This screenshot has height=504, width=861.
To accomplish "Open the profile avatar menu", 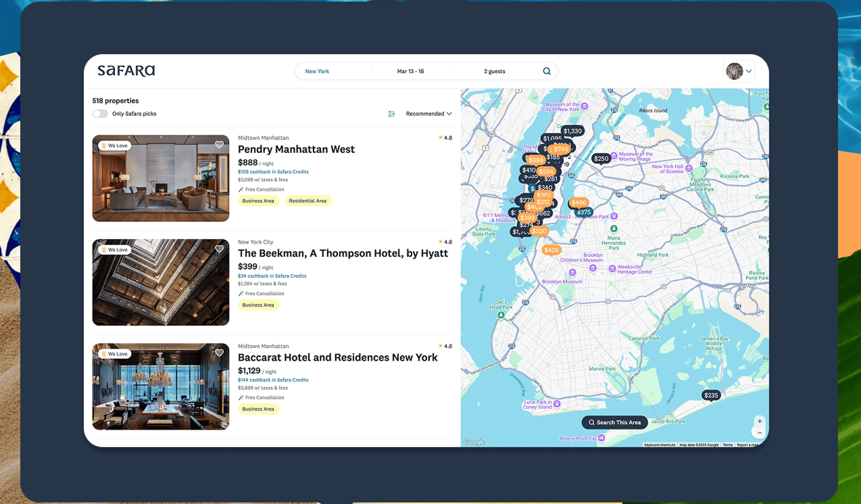I will tap(734, 71).
